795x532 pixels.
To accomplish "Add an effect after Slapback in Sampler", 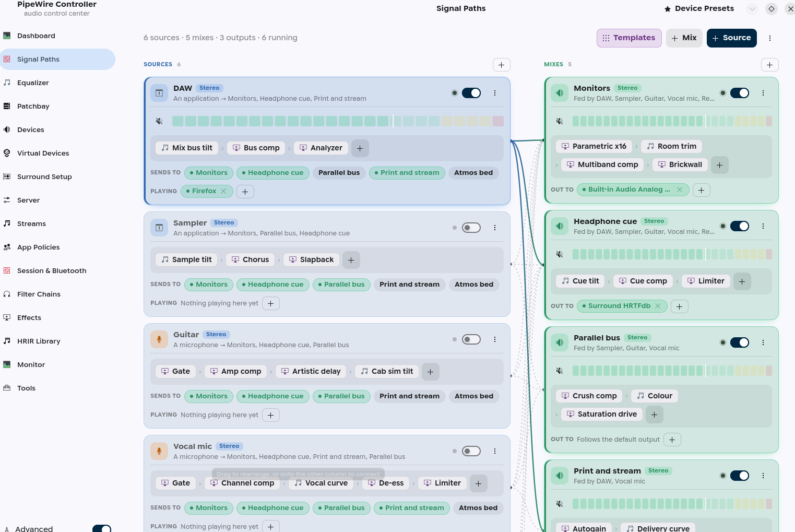I will [x=351, y=260].
